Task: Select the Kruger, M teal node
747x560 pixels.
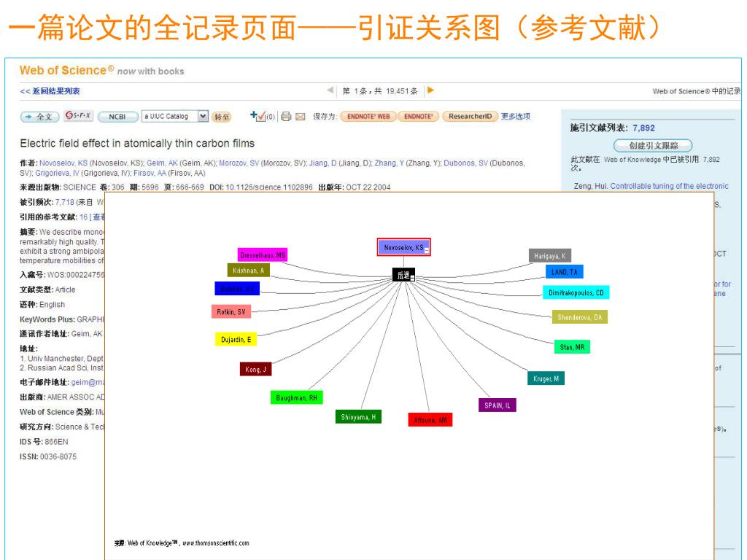Action: point(546,378)
